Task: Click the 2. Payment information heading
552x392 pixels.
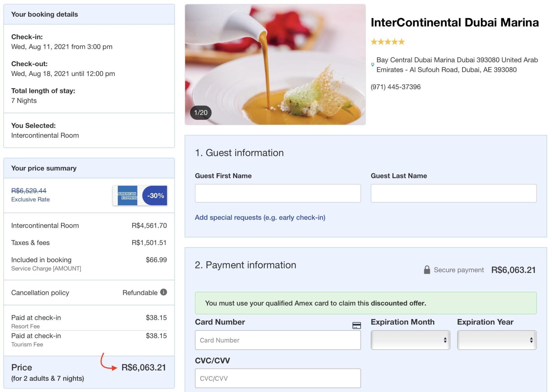Action: tap(246, 265)
